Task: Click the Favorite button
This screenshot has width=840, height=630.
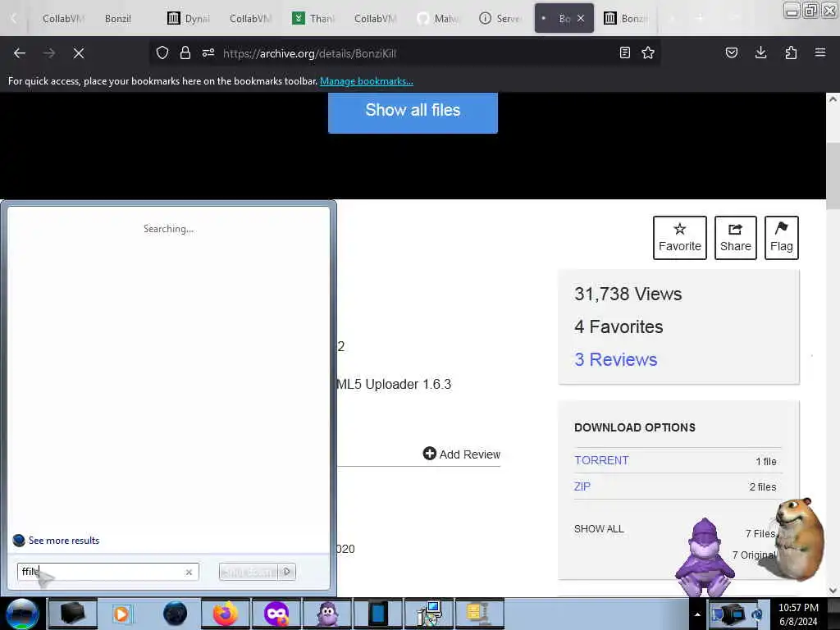Action: [x=680, y=238]
